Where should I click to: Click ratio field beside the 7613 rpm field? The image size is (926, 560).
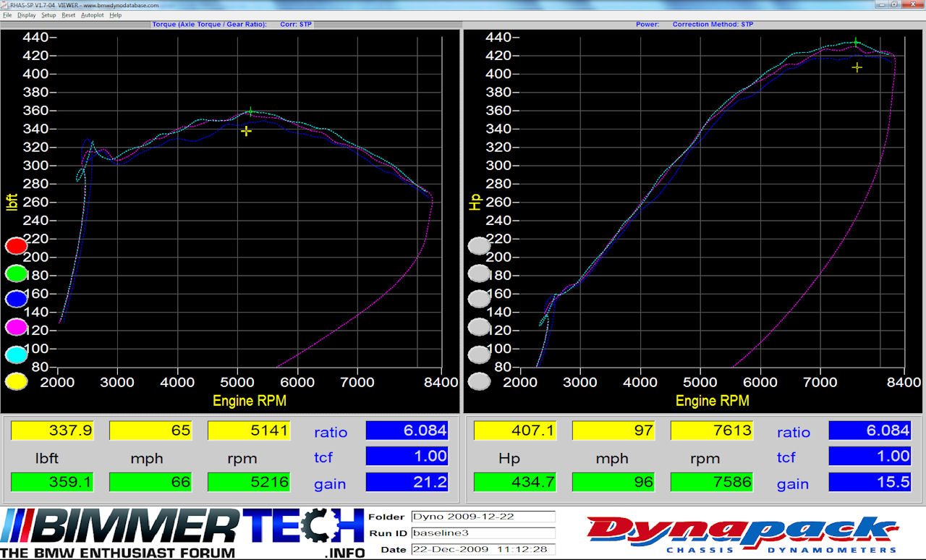[870, 430]
